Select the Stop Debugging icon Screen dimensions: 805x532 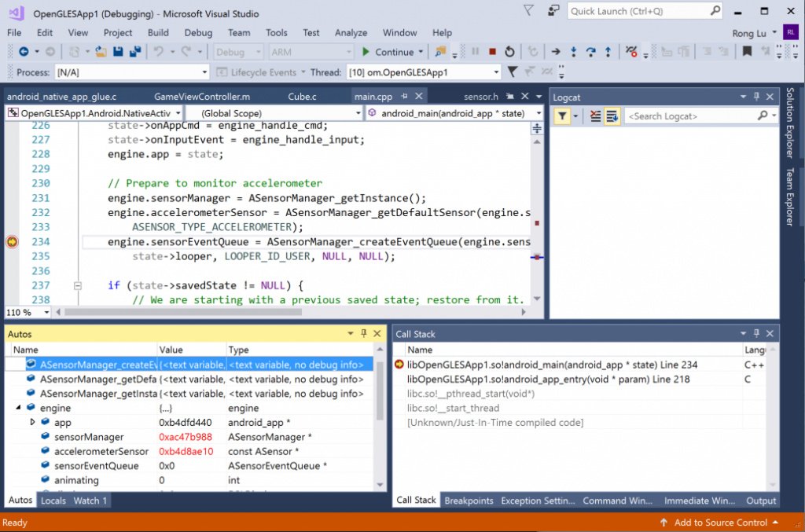492,51
